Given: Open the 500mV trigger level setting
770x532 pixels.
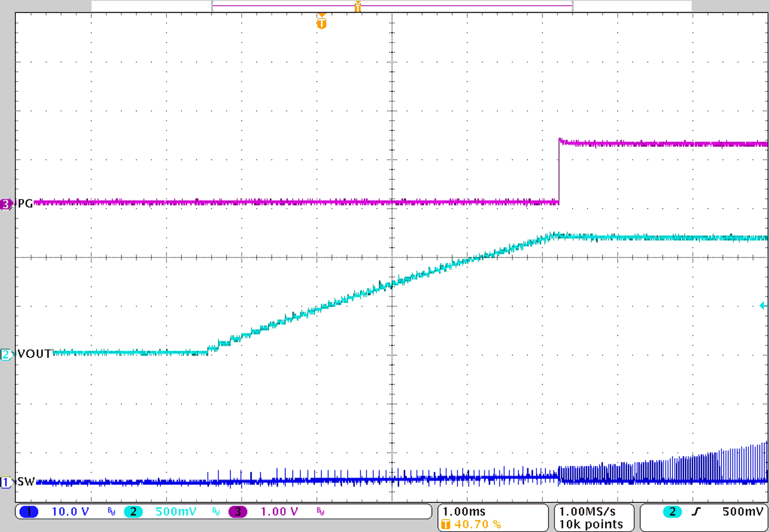Looking at the screenshot, I should [x=743, y=511].
